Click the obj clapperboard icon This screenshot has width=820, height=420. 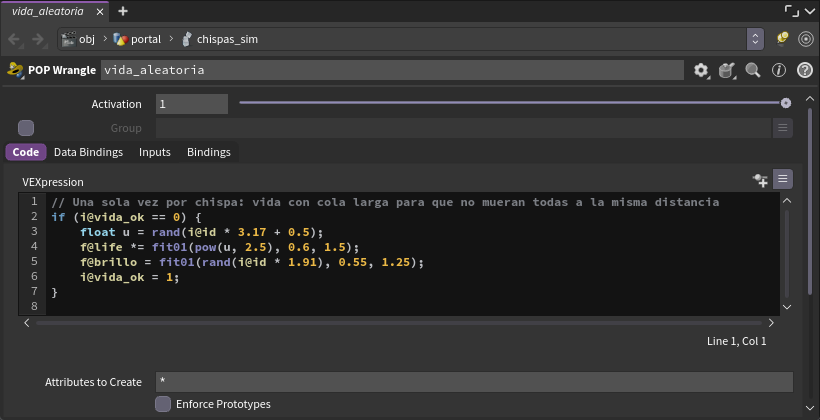pyautogui.click(x=69, y=39)
